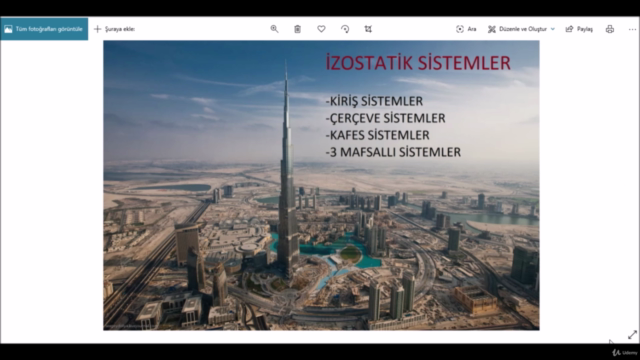Open the three-dots more options menu

632,29
